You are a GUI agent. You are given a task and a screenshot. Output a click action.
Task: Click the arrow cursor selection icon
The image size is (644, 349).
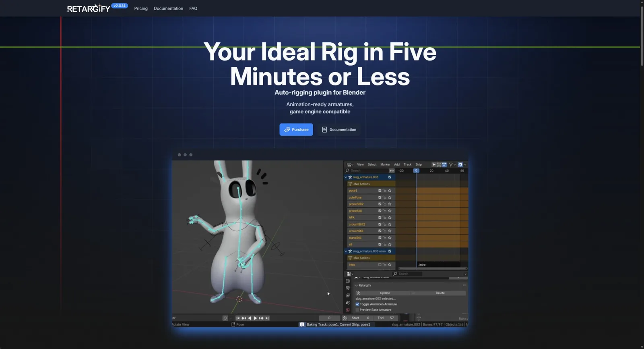click(x=434, y=164)
